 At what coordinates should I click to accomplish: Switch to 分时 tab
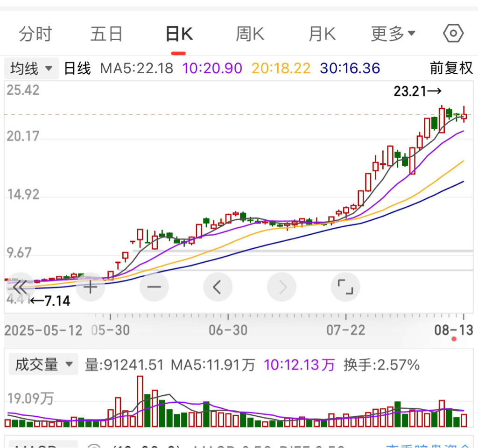(x=35, y=34)
